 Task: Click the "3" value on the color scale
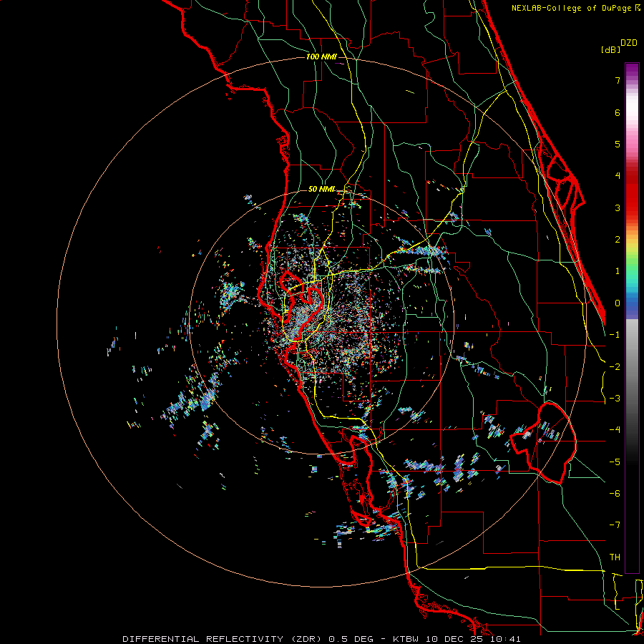[x=618, y=208]
